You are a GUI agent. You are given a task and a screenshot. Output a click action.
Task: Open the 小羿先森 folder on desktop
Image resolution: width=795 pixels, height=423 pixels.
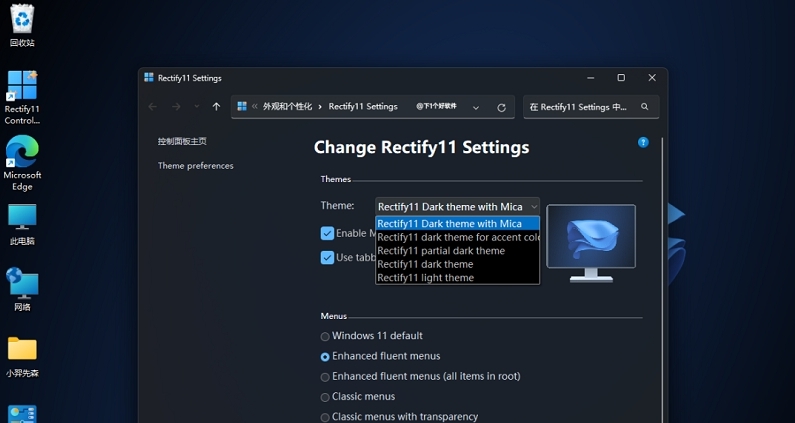coord(22,357)
